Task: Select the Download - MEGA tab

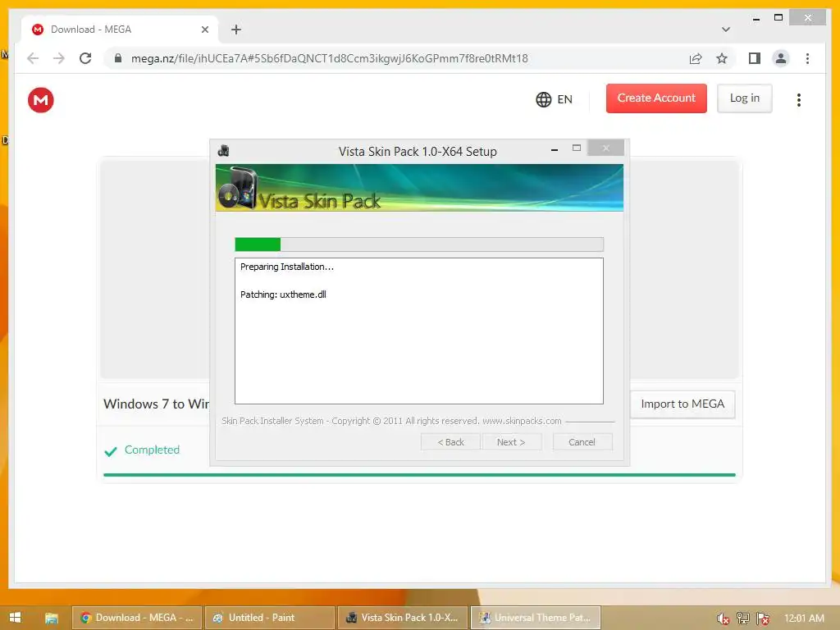Action: point(120,30)
